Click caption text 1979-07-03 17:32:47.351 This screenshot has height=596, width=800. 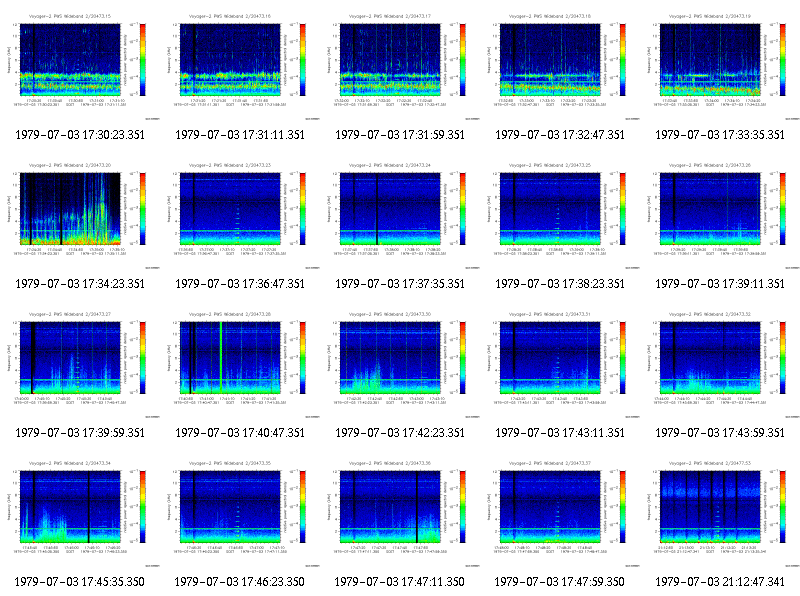point(560,135)
